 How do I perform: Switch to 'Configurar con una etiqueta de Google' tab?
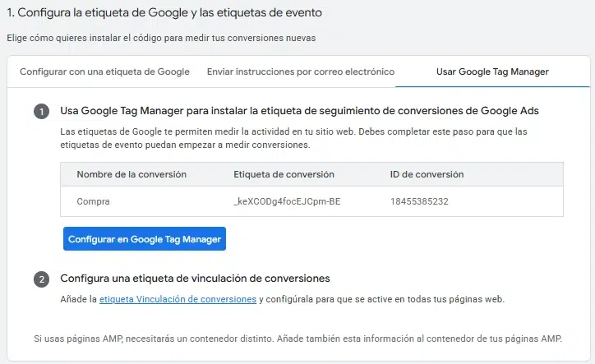pos(104,71)
